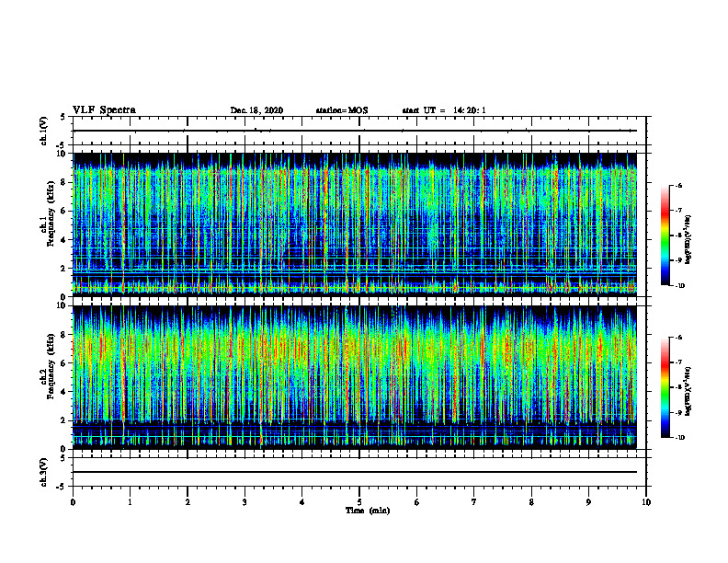
Task: Click the ch.3 voltage trace line
Action: point(355,472)
